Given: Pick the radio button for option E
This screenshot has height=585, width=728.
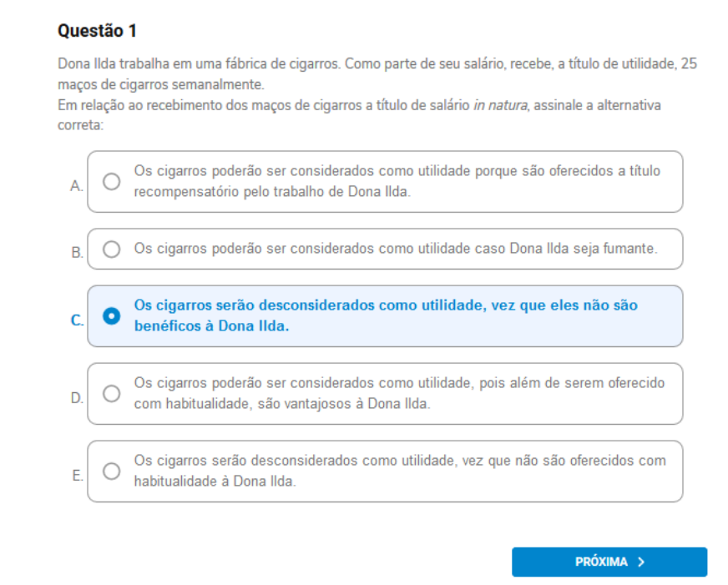Looking at the screenshot, I should click(x=111, y=472).
